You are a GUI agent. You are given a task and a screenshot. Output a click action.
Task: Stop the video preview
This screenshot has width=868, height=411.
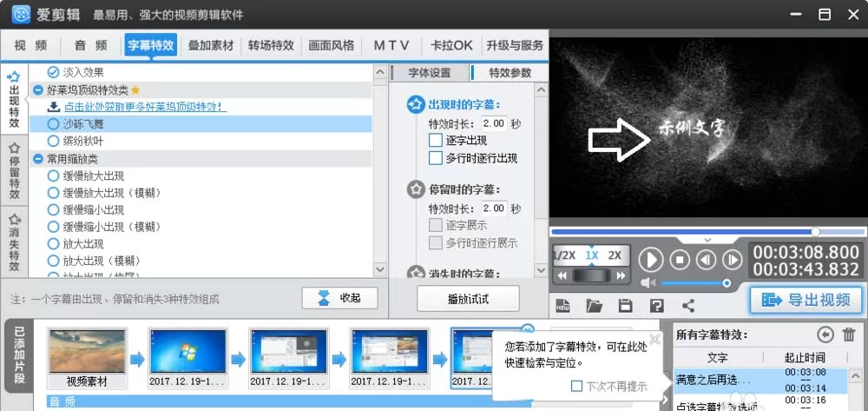[x=680, y=259]
